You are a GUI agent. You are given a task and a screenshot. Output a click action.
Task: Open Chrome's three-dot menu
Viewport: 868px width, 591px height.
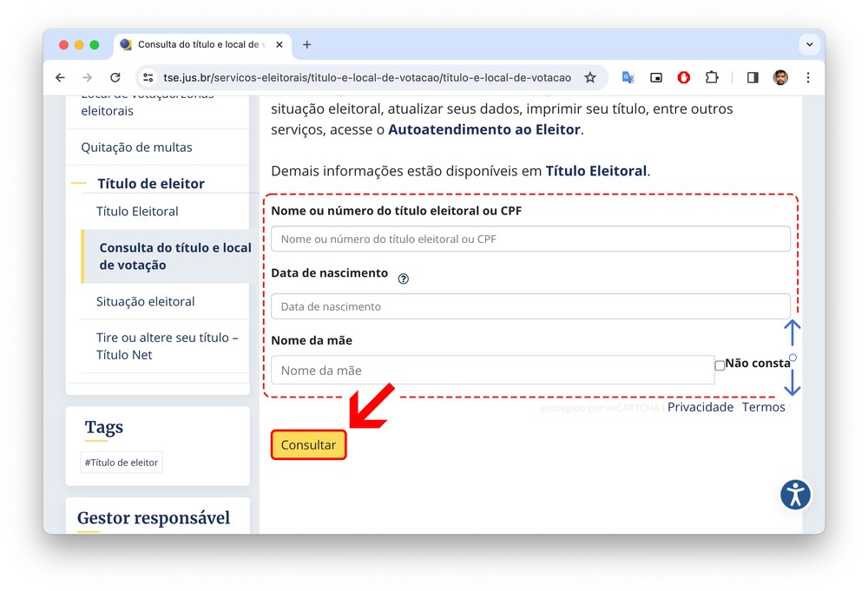click(808, 78)
